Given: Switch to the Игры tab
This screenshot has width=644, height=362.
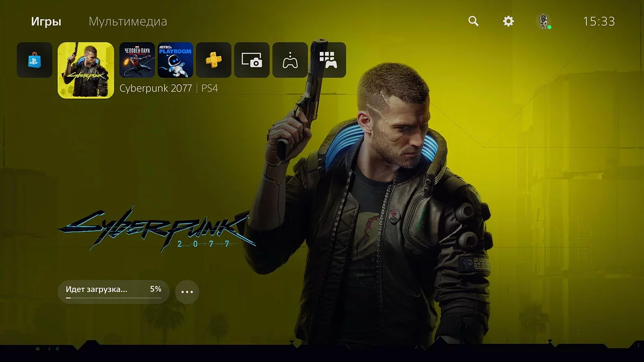Looking at the screenshot, I should 46,22.
